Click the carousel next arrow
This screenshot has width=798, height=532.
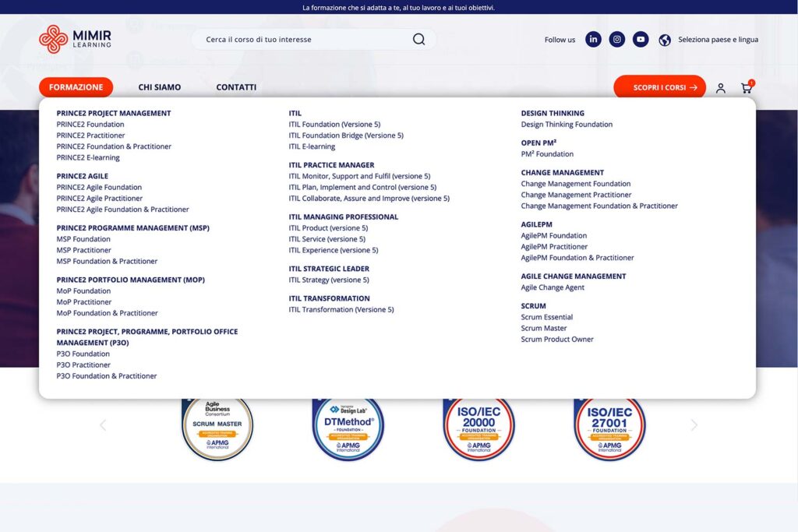[x=694, y=425]
